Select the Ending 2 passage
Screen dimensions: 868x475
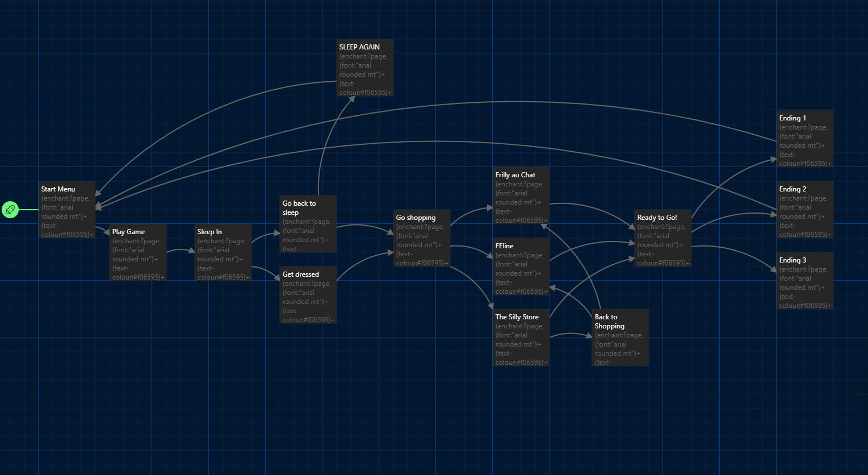click(805, 210)
